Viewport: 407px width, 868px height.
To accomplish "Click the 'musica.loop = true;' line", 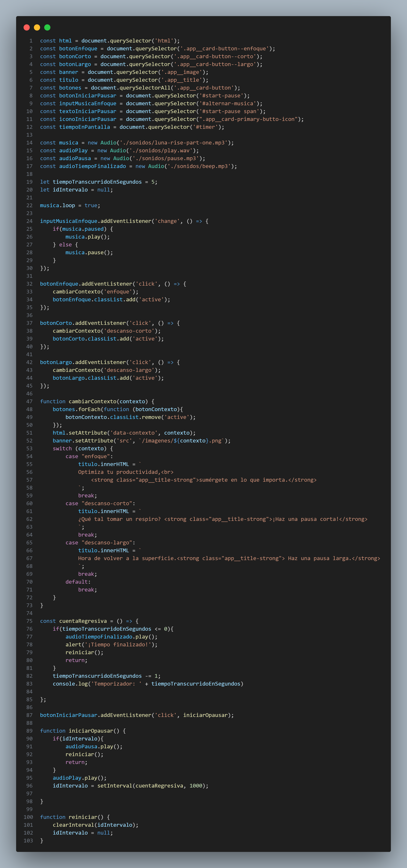I will (70, 205).
